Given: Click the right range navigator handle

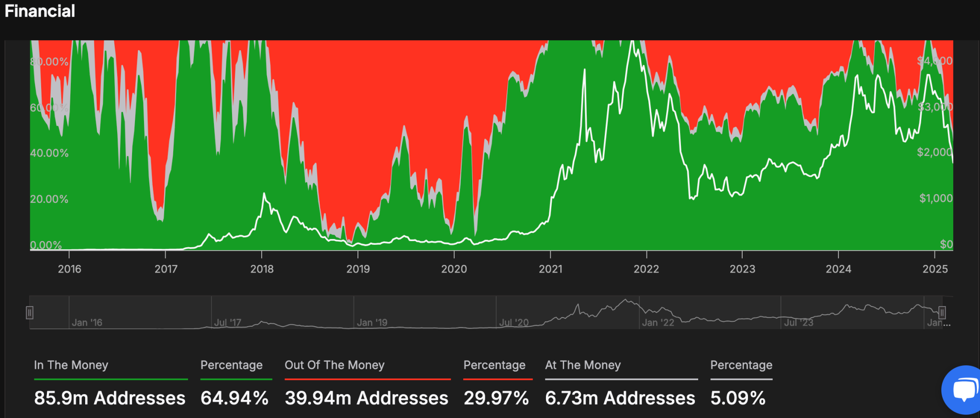Looking at the screenshot, I should point(942,313).
